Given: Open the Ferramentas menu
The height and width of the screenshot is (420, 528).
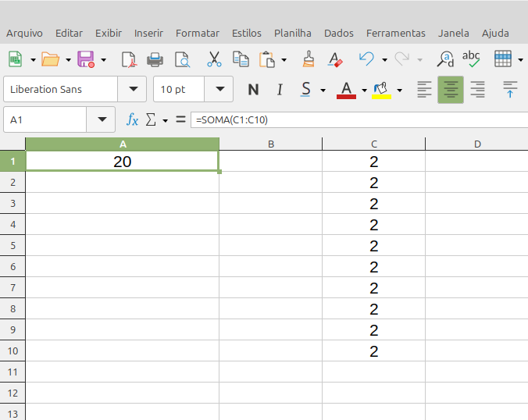Looking at the screenshot, I should coord(395,33).
